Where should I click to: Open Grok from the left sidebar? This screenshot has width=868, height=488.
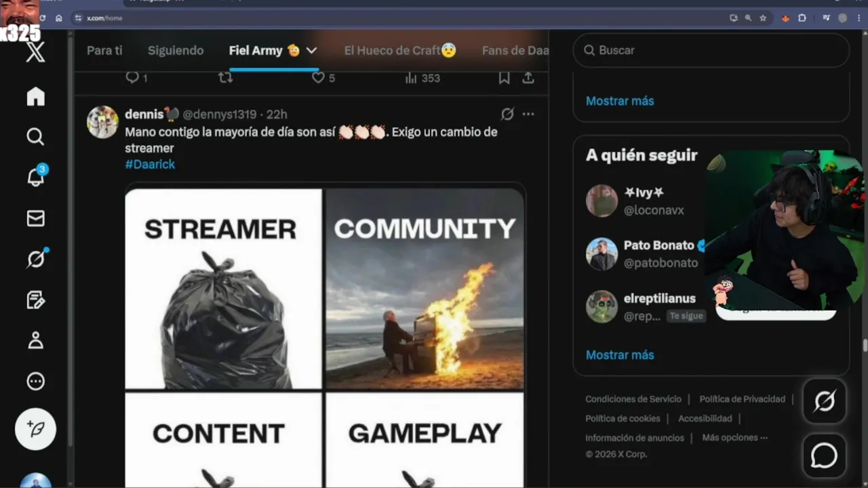click(x=36, y=258)
